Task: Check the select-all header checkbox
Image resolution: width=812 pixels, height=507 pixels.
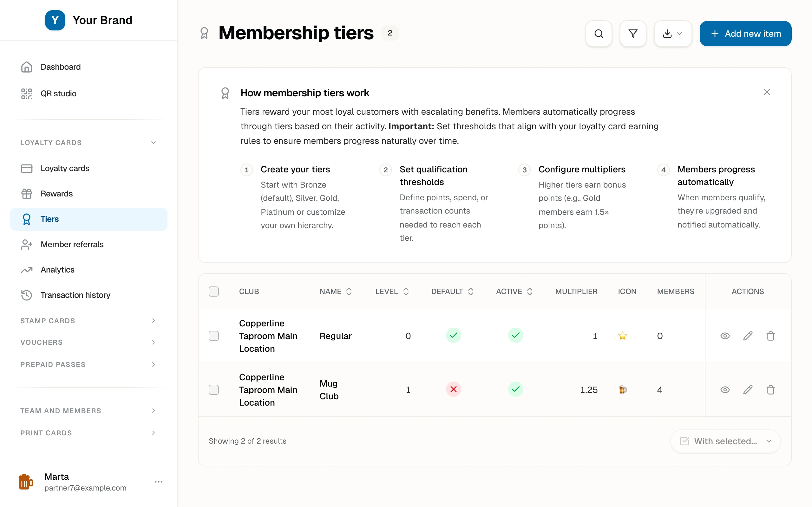Action: (214, 292)
